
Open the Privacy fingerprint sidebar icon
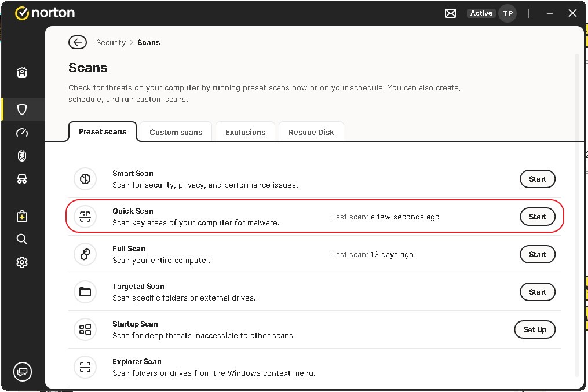coord(22,156)
